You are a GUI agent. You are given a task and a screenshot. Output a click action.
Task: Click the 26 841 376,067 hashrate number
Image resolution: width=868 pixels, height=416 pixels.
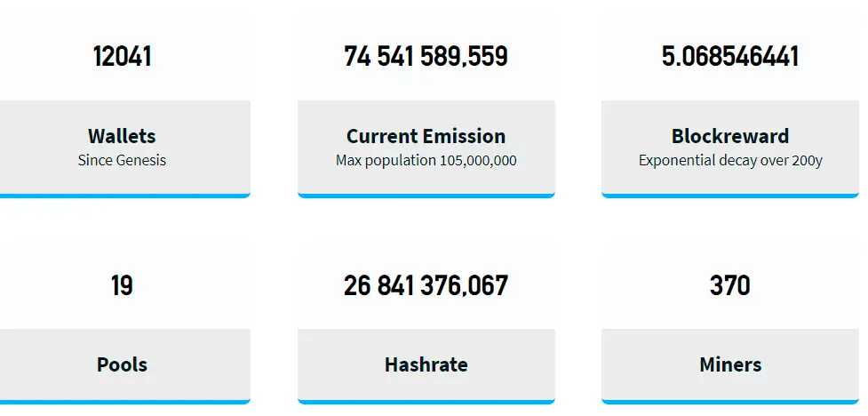click(426, 286)
